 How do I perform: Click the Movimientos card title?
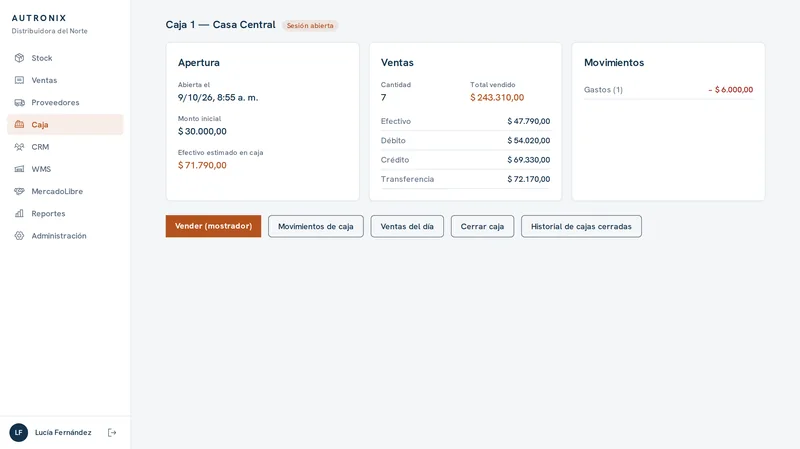614,63
